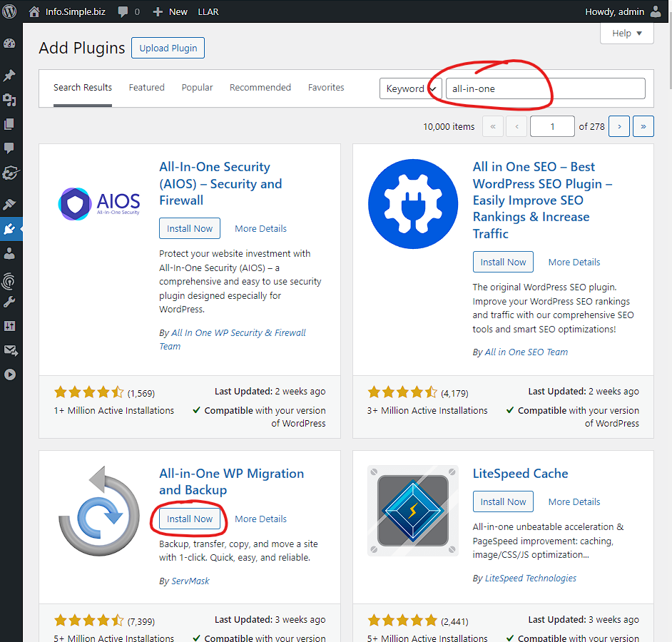Expand the Help dropdown panel
The image size is (672, 642).
[x=626, y=34]
